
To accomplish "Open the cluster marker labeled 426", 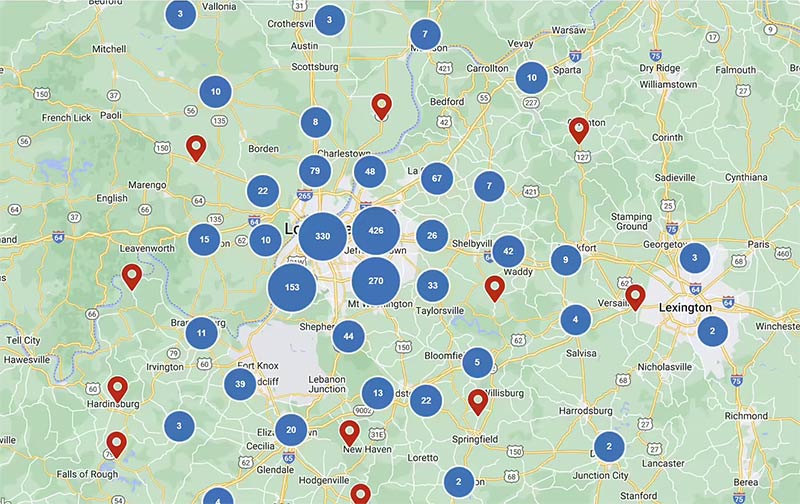I will click(x=376, y=230).
